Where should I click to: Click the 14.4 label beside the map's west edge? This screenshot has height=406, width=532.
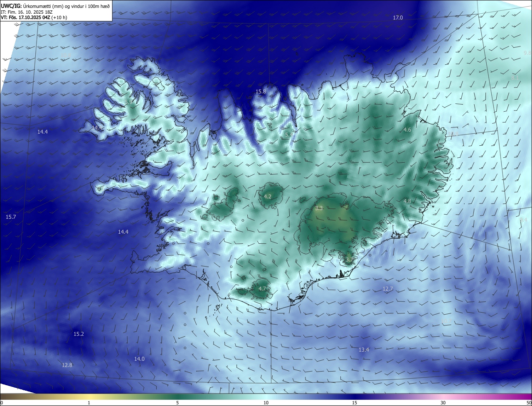42,132
